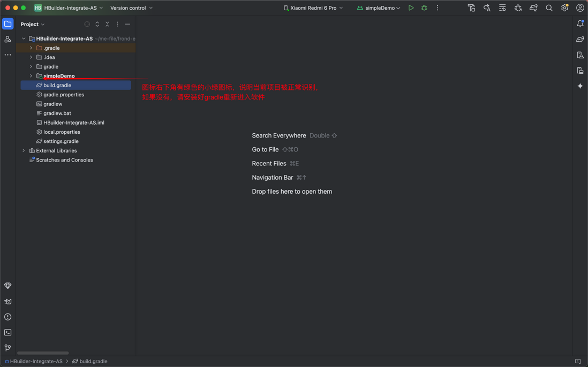
Task: Open the Git tool window
Action: pyautogui.click(x=7, y=348)
